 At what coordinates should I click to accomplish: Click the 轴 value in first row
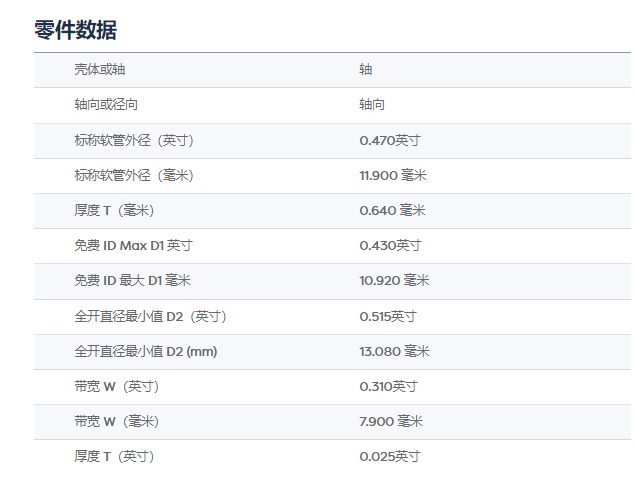[x=366, y=70]
